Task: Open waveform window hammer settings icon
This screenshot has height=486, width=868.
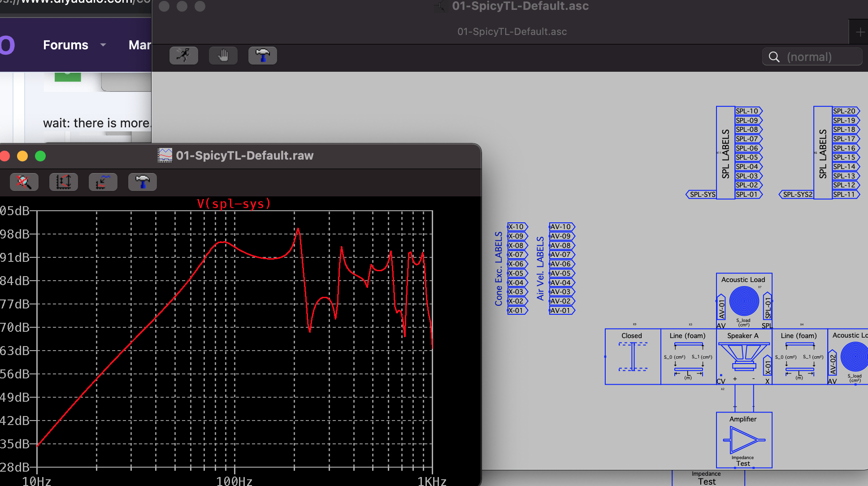Action: (x=143, y=182)
